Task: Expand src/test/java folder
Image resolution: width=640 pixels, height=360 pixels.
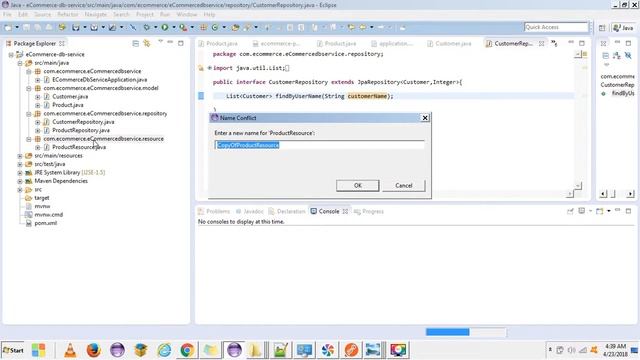Action: pos(20,164)
